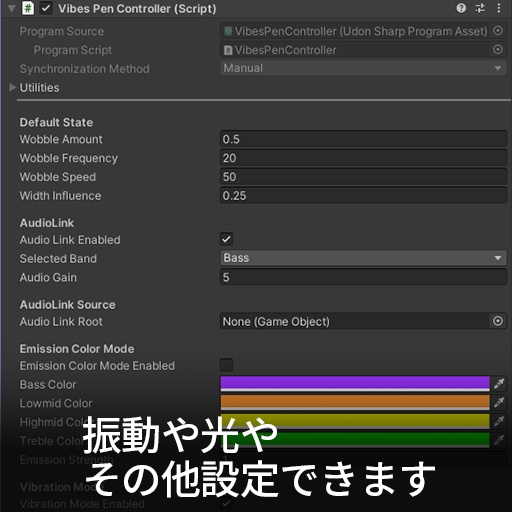Click the Width Influence label

coord(60,196)
